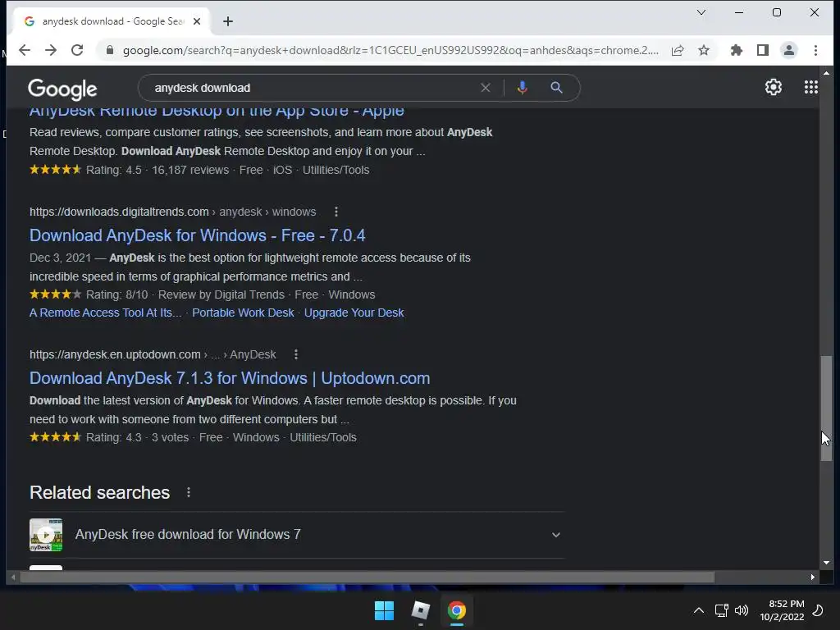Click the vertical scrollbar thumb
This screenshot has height=630, width=840.
tap(826, 409)
